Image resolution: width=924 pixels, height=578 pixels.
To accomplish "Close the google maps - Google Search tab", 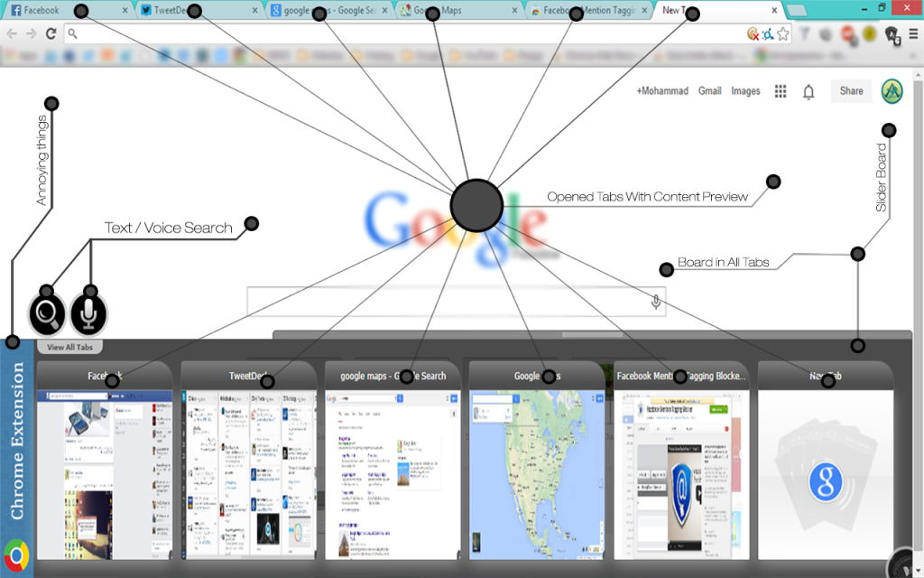I will point(384,10).
